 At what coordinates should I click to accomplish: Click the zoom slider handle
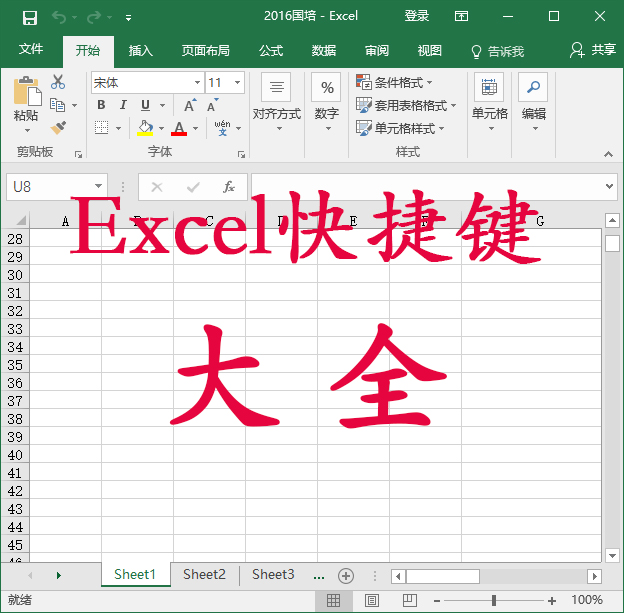point(493,600)
